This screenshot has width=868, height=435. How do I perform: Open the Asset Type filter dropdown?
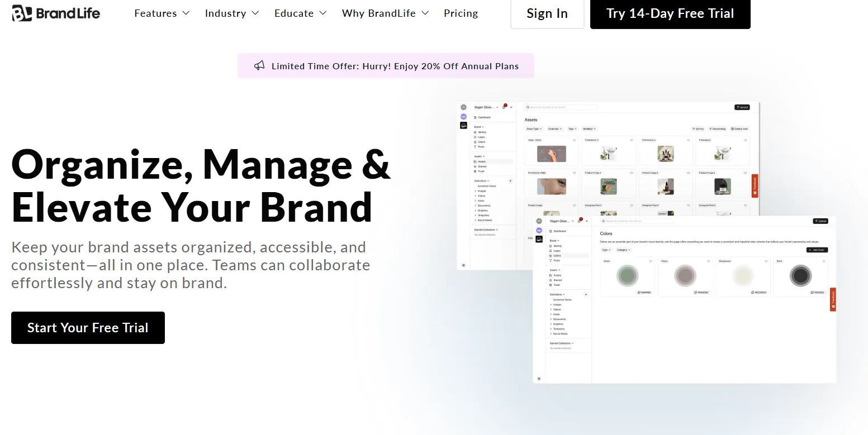(x=534, y=129)
